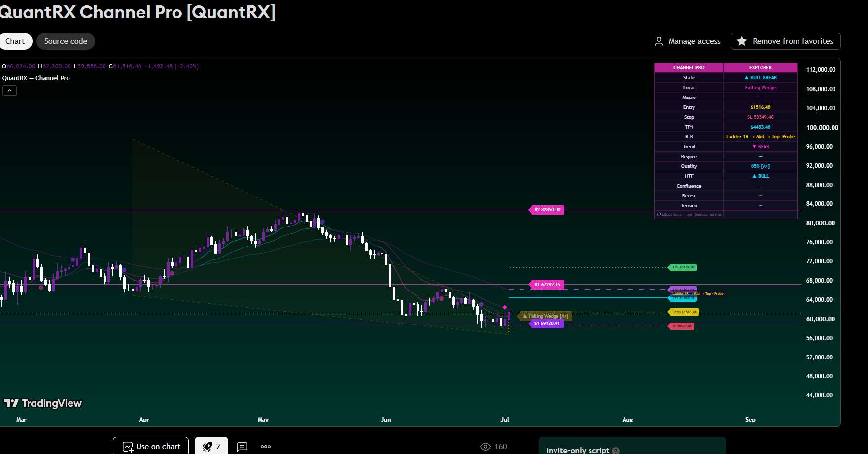Click the Use on chart button
The width and height of the screenshot is (868, 454).
point(151,446)
